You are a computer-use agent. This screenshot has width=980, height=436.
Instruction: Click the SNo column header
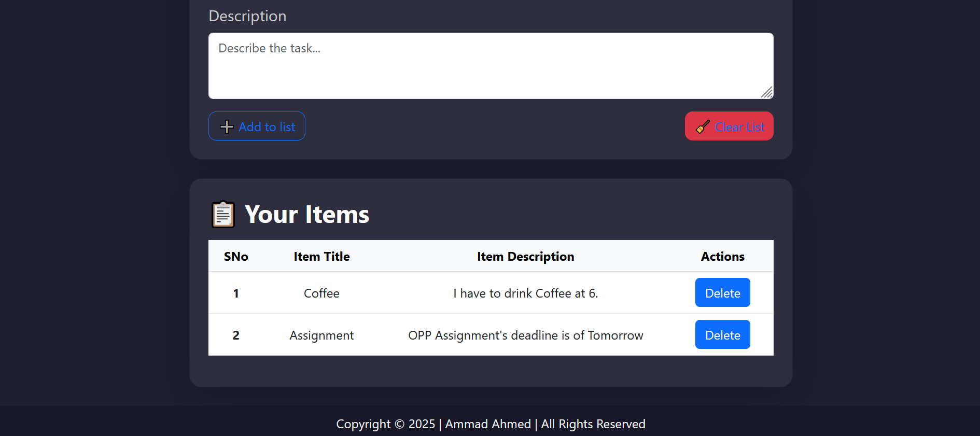coord(236,257)
